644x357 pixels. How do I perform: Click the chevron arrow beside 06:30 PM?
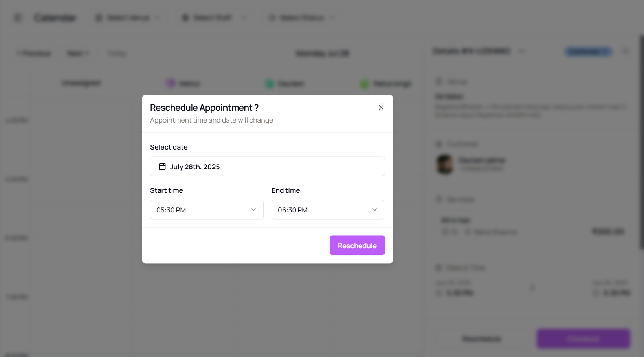(x=374, y=210)
